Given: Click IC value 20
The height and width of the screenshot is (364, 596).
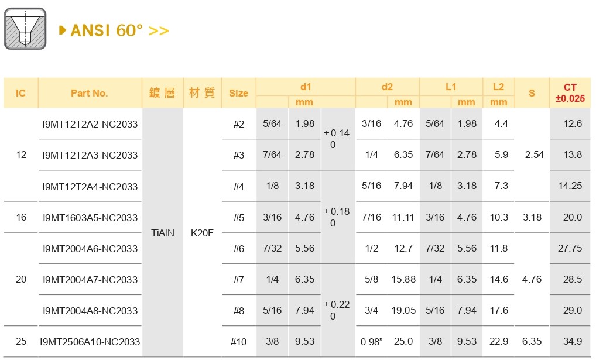Looking at the screenshot, I should (x=21, y=279).
